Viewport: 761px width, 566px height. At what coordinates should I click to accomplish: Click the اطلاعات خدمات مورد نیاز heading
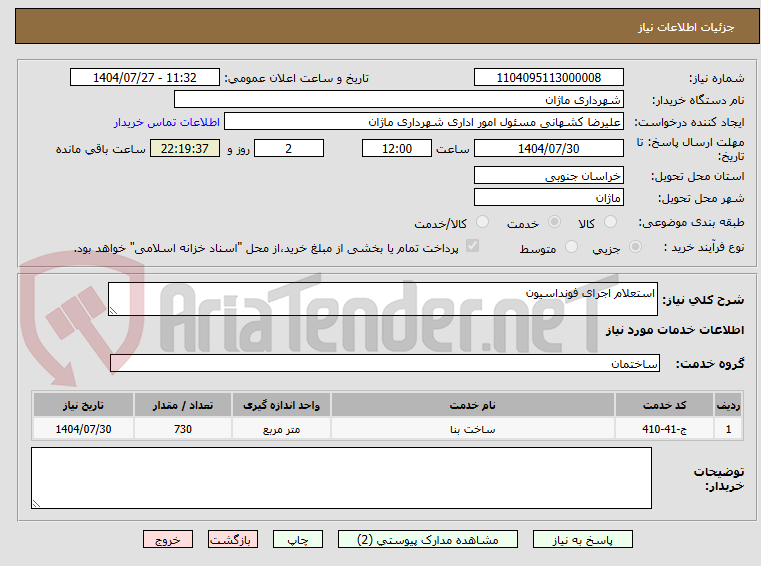tap(675, 331)
